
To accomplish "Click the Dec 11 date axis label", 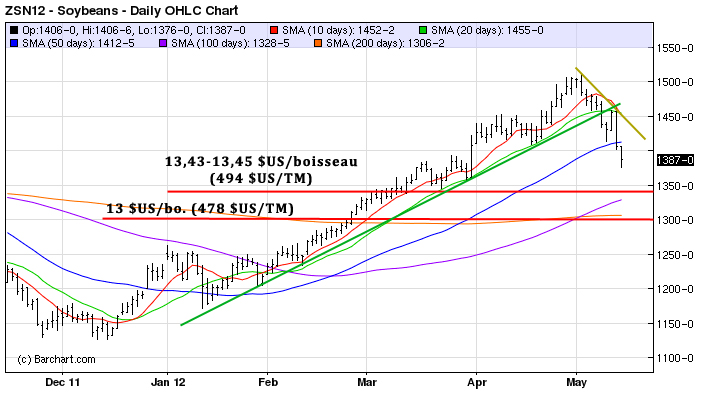I will point(64,382).
